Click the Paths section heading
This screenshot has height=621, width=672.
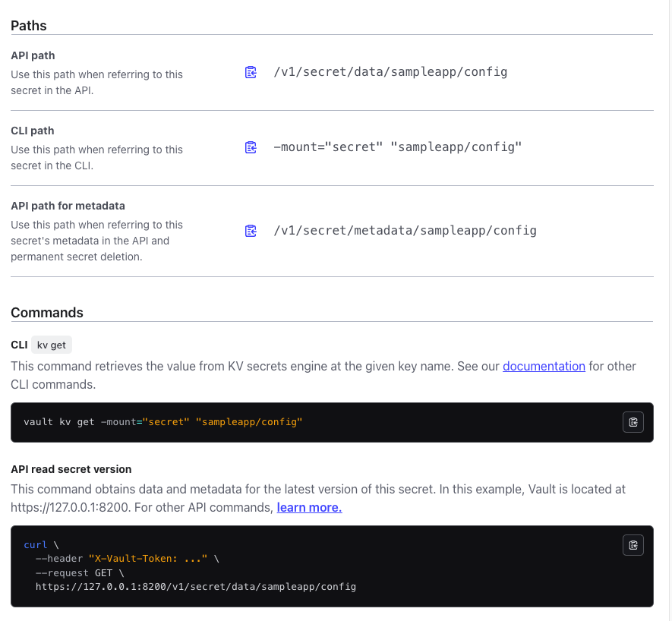[x=29, y=26]
